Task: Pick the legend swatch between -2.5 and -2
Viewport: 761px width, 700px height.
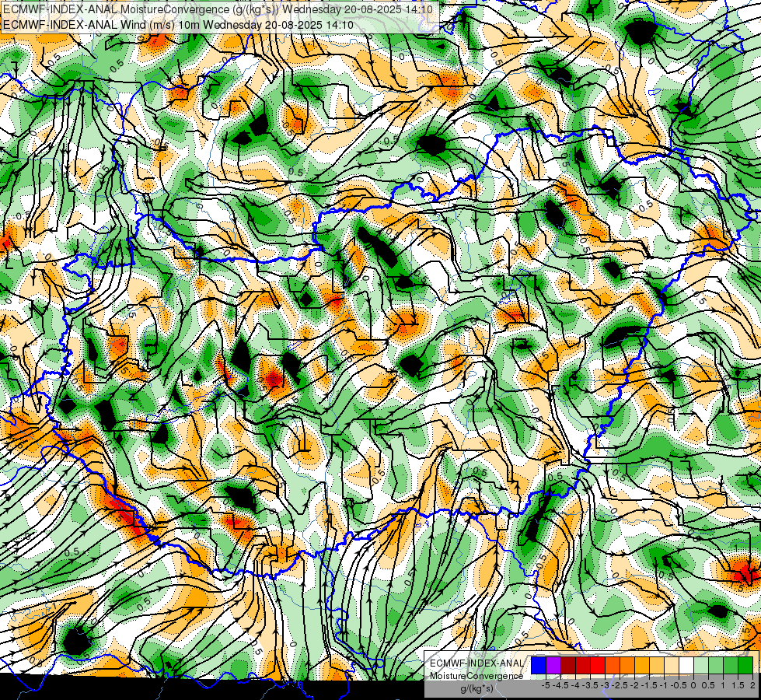Action: 627,666
